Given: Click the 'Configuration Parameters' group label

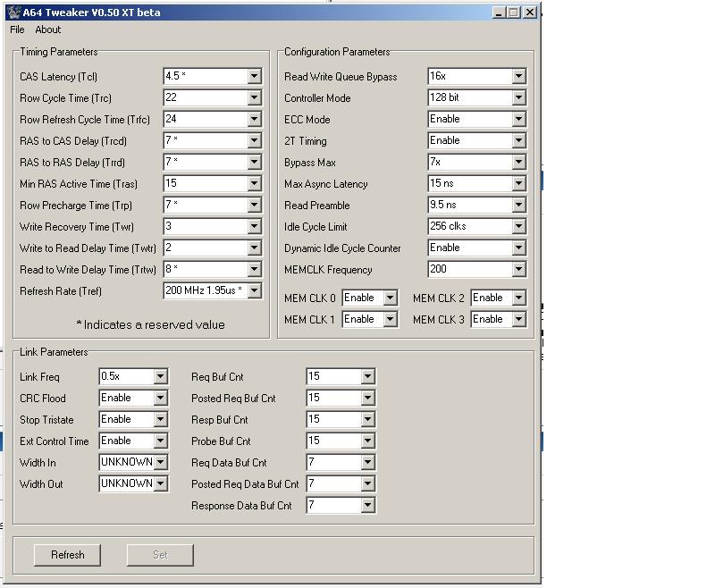Looking at the screenshot, I should click(x=337, y=52).
